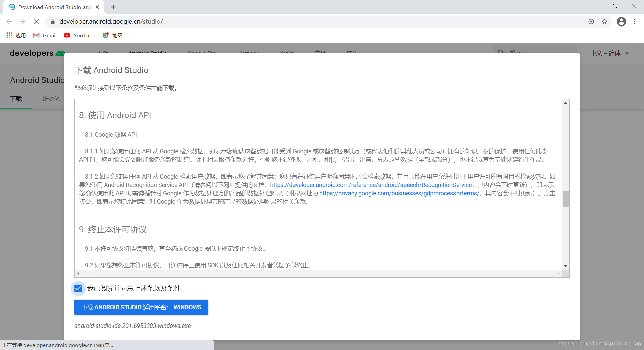Open the YouTube bookmark

(80, 35)
